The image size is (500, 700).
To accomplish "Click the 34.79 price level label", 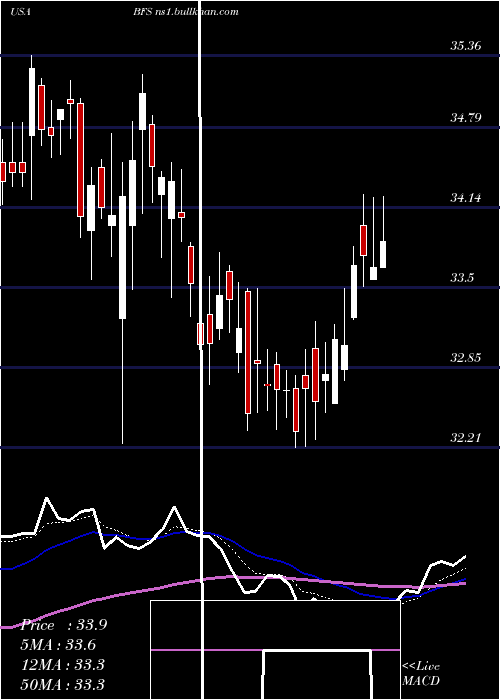I will [466, 118].
